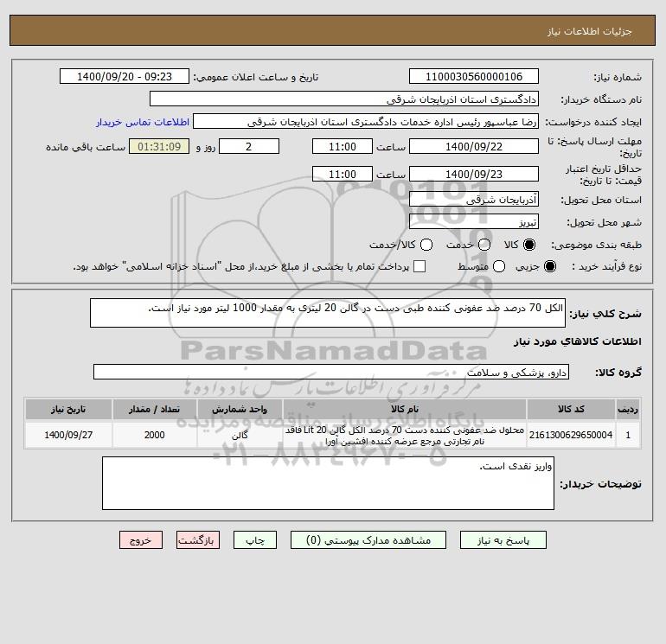Click row number 1 cell
Image resolution: width=666 pixels, height=644 pixels.
[x=628, y=435]
